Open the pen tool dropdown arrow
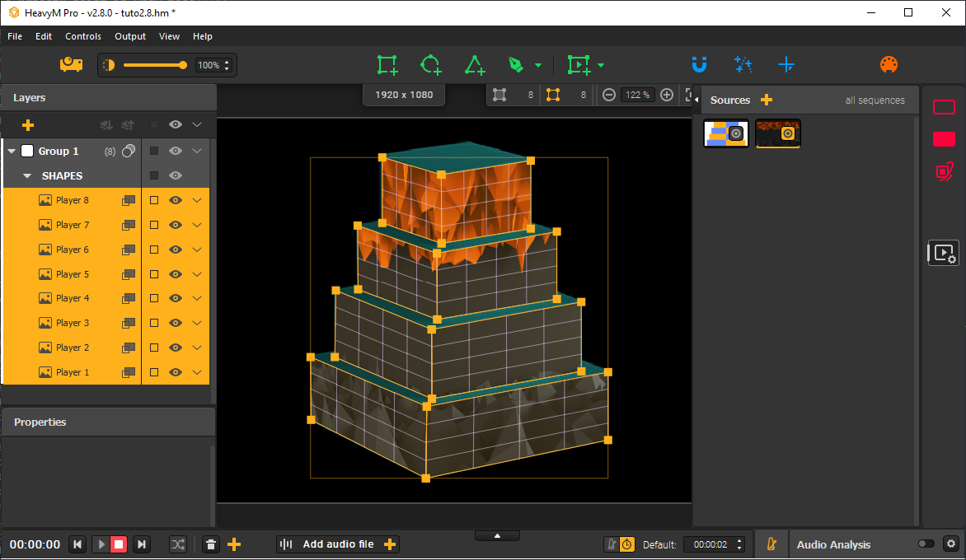The width and height of the screenshot is (966, 560). click(x=538, y=65)
